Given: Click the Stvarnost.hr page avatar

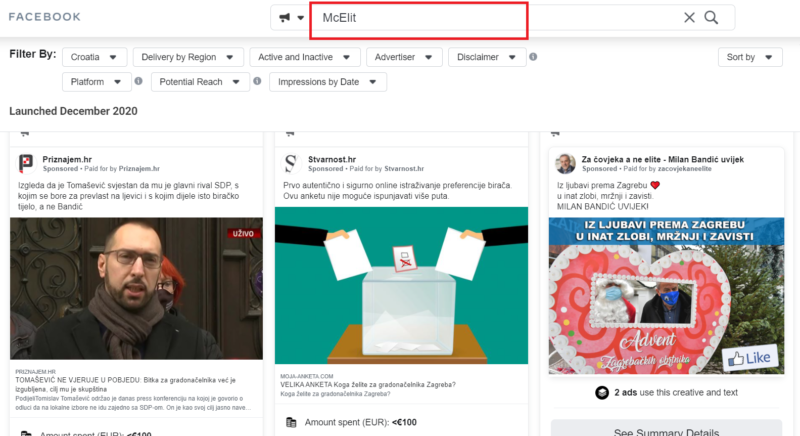Looking at the screenshot, I should 291,163.
